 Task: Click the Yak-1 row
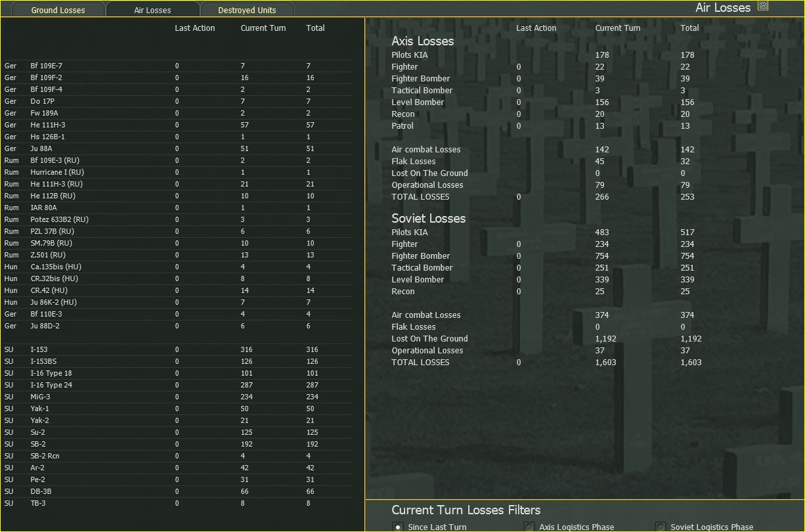[177, 409]
